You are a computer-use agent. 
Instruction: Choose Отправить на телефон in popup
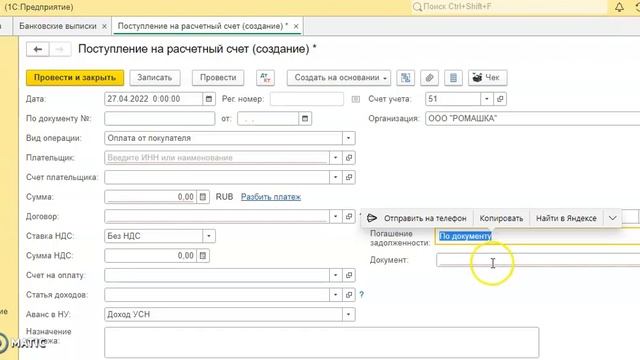coord(425,218)
